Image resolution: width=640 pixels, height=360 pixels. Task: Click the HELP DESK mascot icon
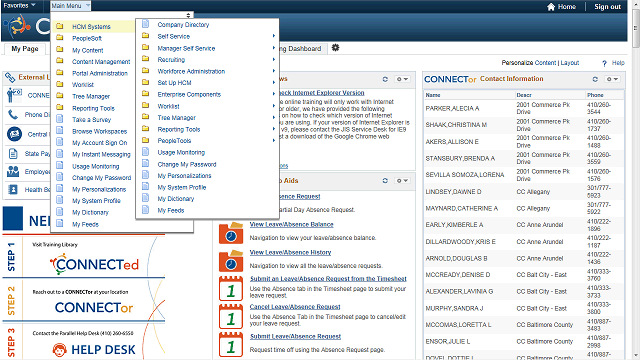tap(60, 350)
